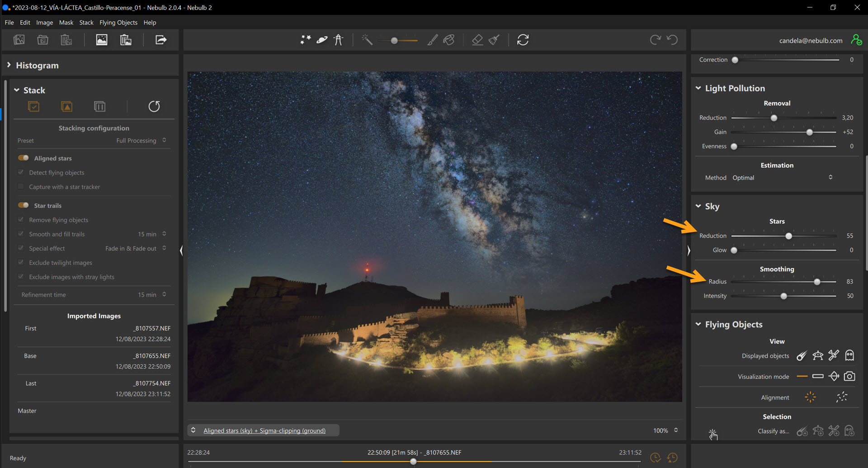Select camera visualization mode icon
This screenshot has height=468, width=868.
click(x=849, y=377)
